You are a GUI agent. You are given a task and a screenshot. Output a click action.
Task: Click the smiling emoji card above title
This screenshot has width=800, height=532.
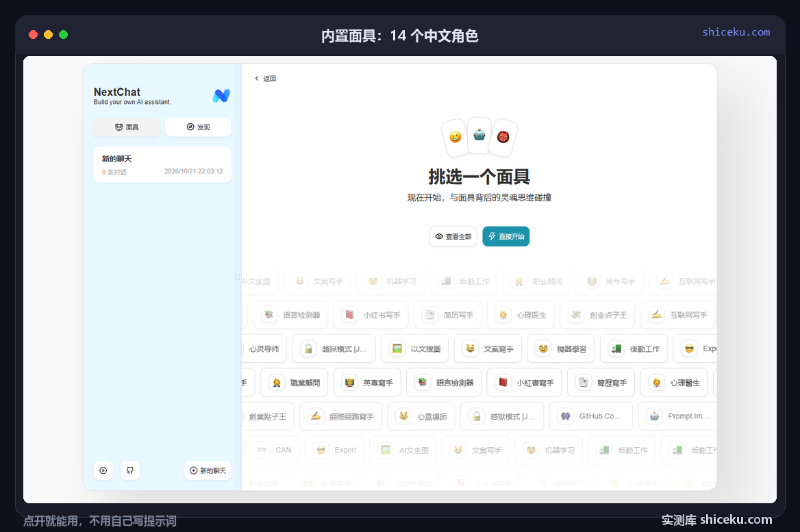tap(455, 137)
